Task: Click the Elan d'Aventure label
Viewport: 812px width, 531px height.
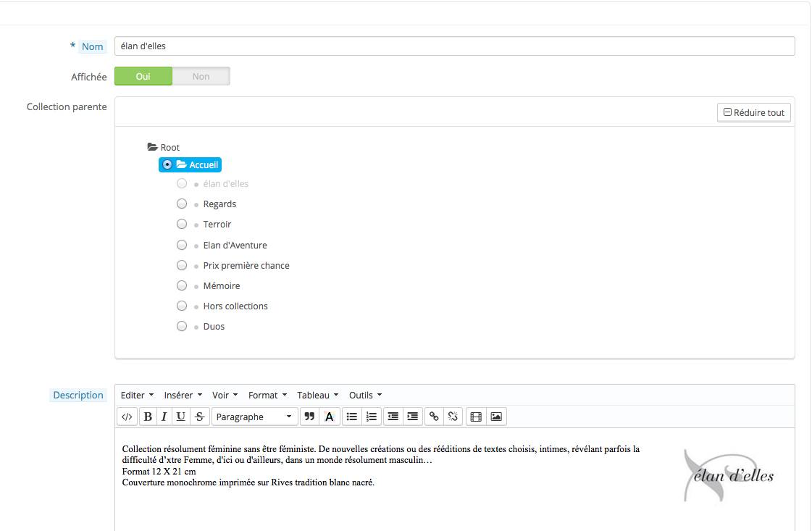Action: (235, 245)
